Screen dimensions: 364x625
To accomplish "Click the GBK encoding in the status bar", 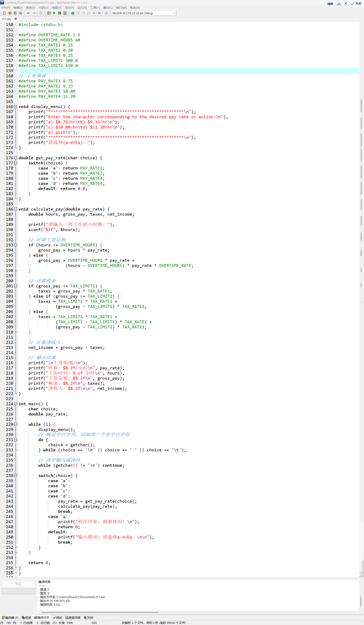I will point(94,623).
